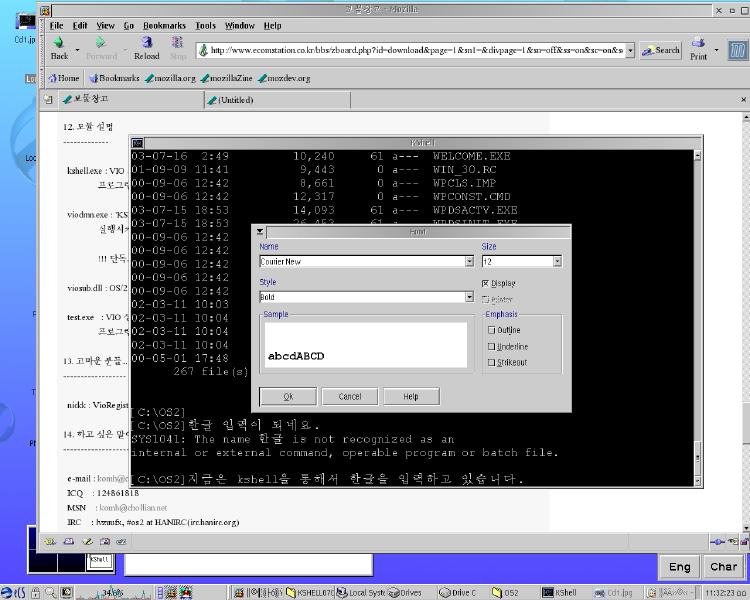Click the magnifier search icon on the taskbar
750x600 pixels.
[x=51, y=593]
